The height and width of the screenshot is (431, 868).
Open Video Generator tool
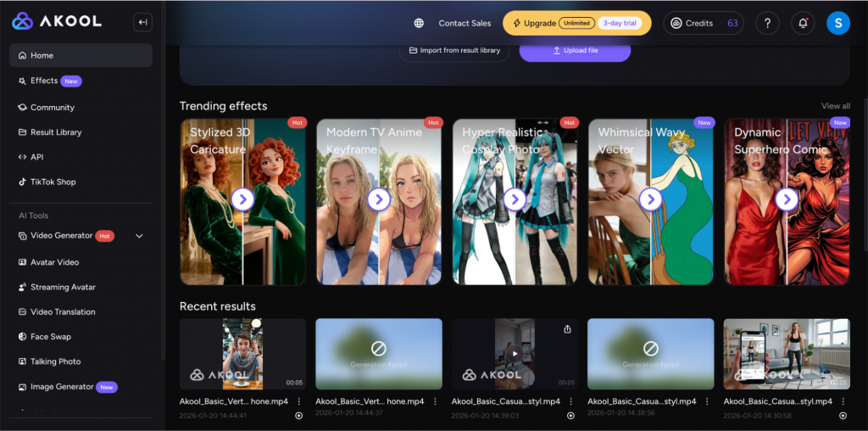(x=61, y=236)
